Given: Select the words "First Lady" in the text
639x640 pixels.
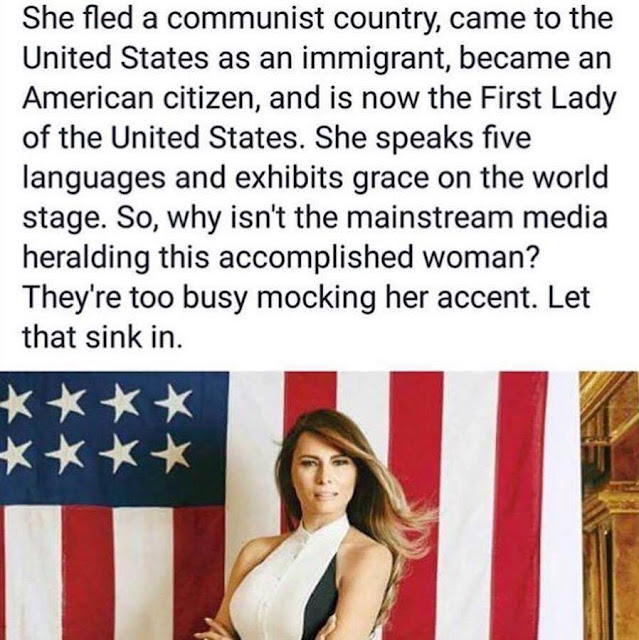Looking at the screenshot, I should [548, 98].
